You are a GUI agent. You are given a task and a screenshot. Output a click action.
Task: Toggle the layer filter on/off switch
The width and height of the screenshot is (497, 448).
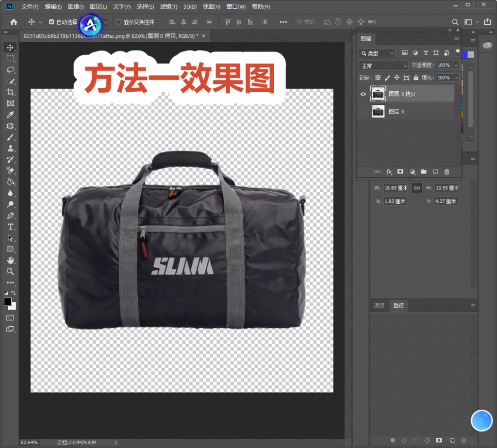pyautogui.click(x=457, y=52)
